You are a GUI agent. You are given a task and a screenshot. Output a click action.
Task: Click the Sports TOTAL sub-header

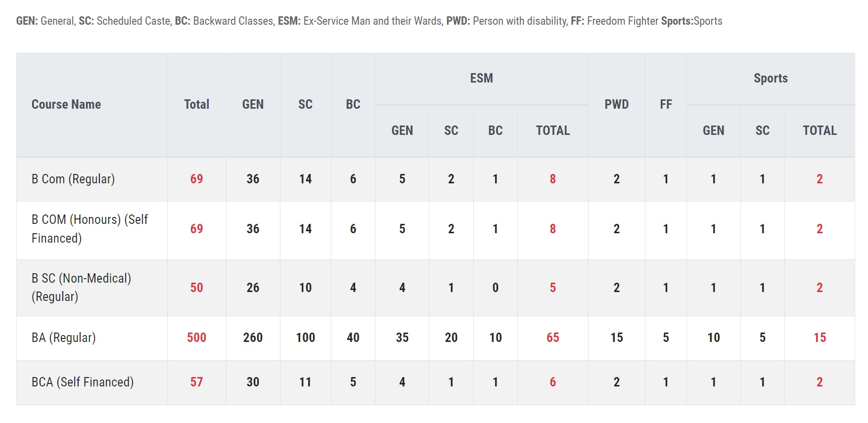[820, 130]
